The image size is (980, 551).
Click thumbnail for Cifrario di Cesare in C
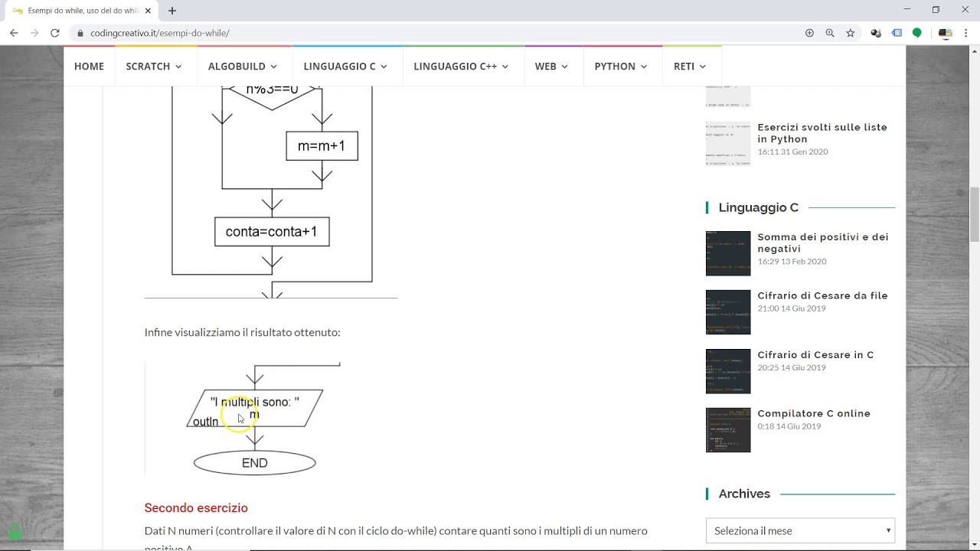point(728,371)
